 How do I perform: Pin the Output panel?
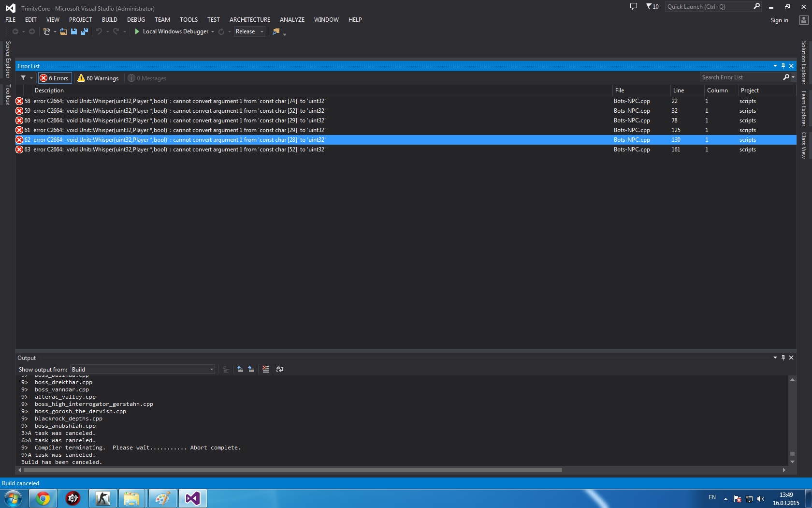783,358
